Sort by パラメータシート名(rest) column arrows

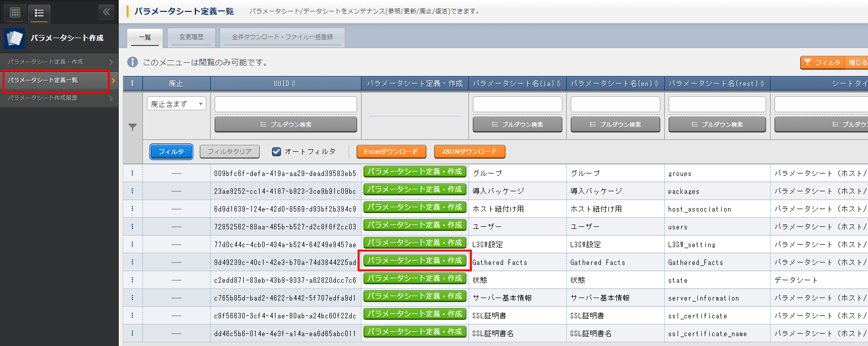pos(763,84)
